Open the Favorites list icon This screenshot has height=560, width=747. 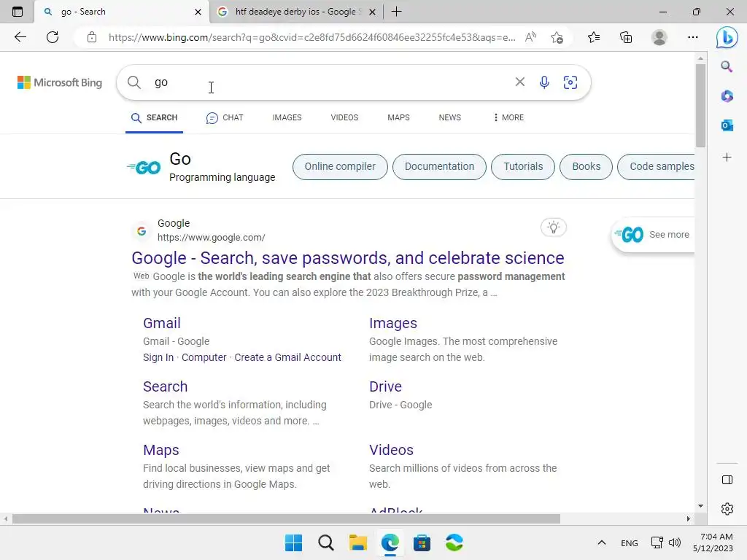[594, 37]
